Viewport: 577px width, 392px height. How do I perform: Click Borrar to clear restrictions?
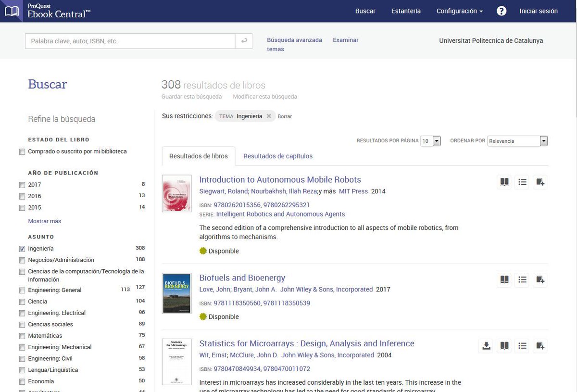pyautogui.click(x=285, y=116)
